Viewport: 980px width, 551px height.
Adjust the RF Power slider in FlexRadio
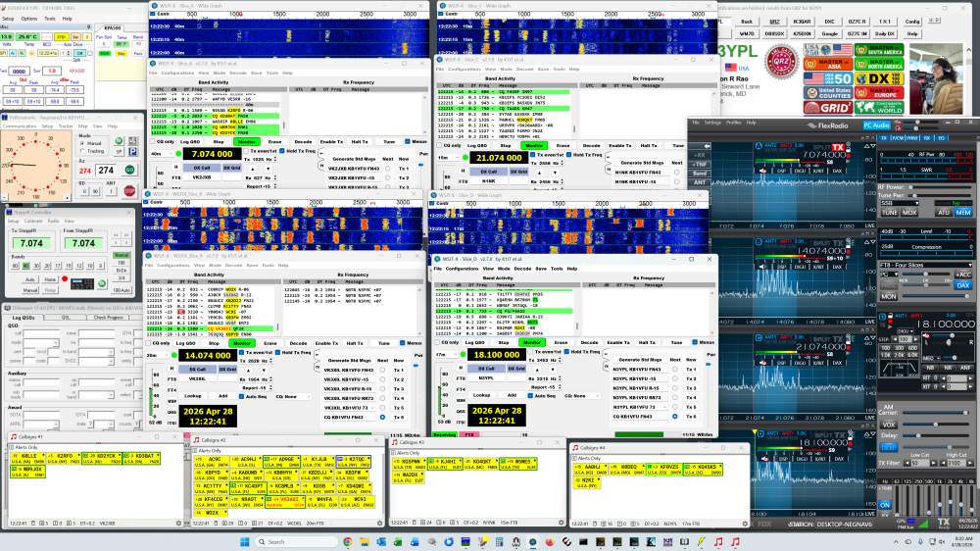[940, 187]
